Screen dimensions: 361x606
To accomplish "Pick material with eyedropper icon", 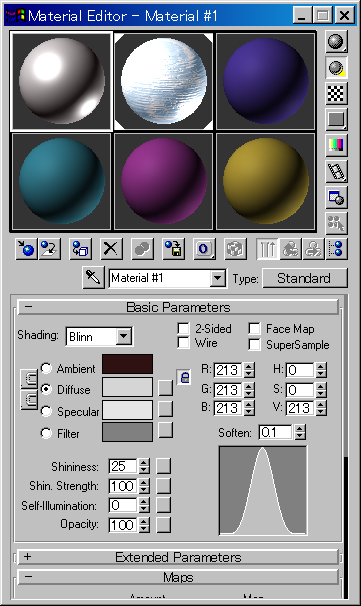I will click(x=93, y=277).
